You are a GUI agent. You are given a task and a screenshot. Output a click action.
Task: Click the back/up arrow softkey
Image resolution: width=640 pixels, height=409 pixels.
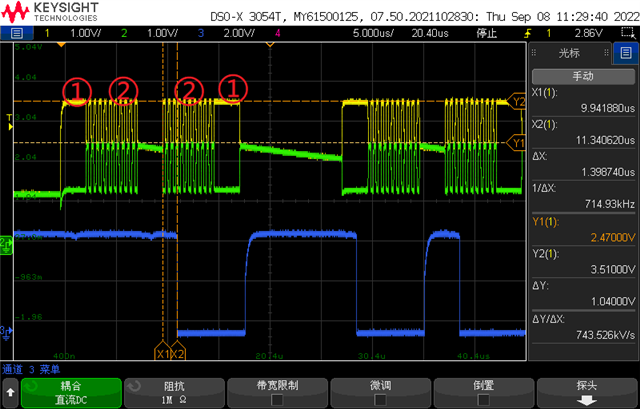coord(10,393)
